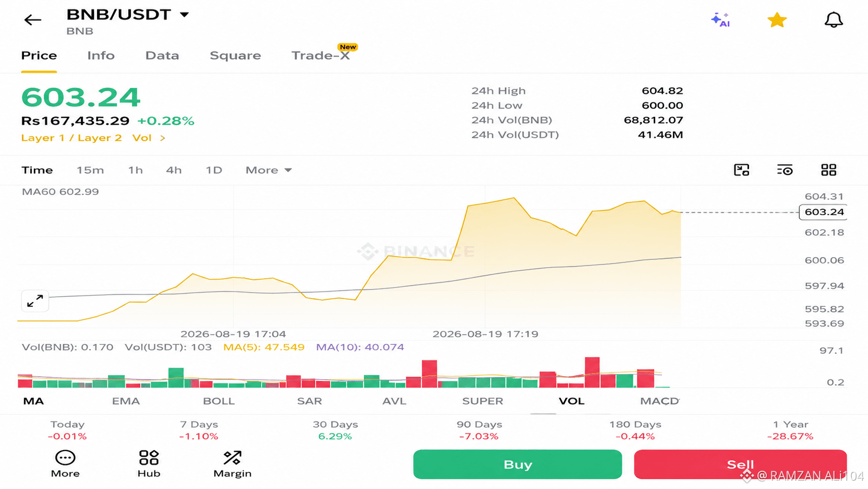The height and width of the screenshot is (489, 868).
Task: Toggle the MACD indicator
Action: pyautogui.click(x=660, y=401)
